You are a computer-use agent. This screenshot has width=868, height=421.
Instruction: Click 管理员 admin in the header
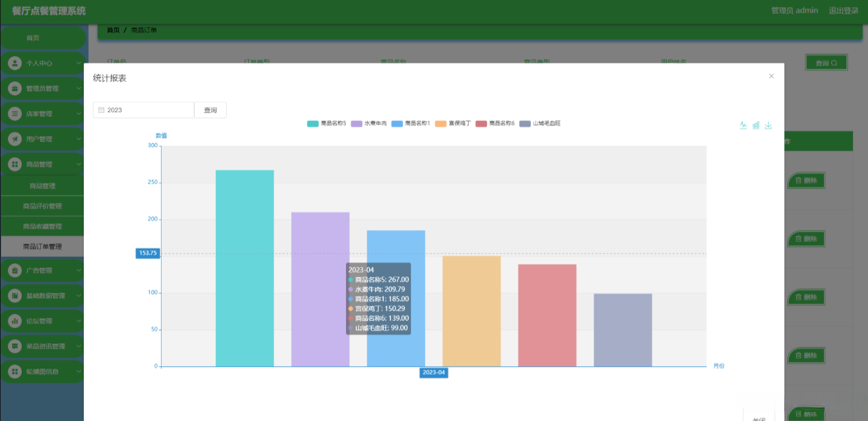794,10
